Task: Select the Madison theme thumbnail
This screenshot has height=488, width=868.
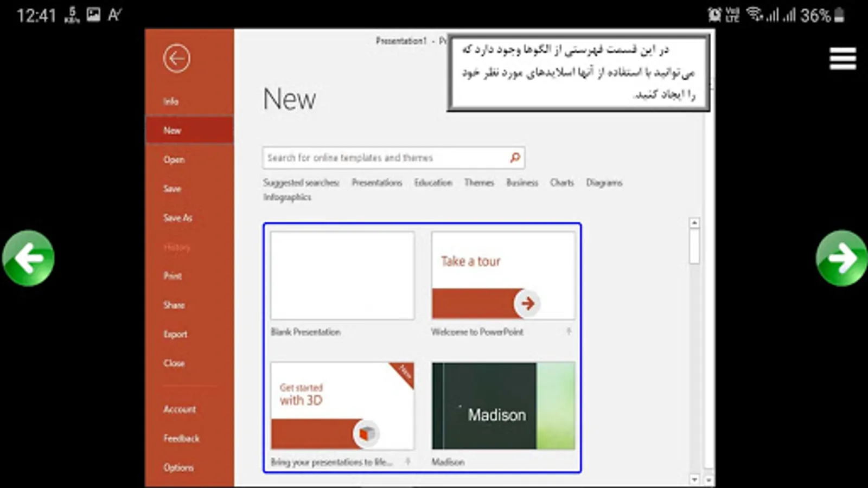Action: 503,406
